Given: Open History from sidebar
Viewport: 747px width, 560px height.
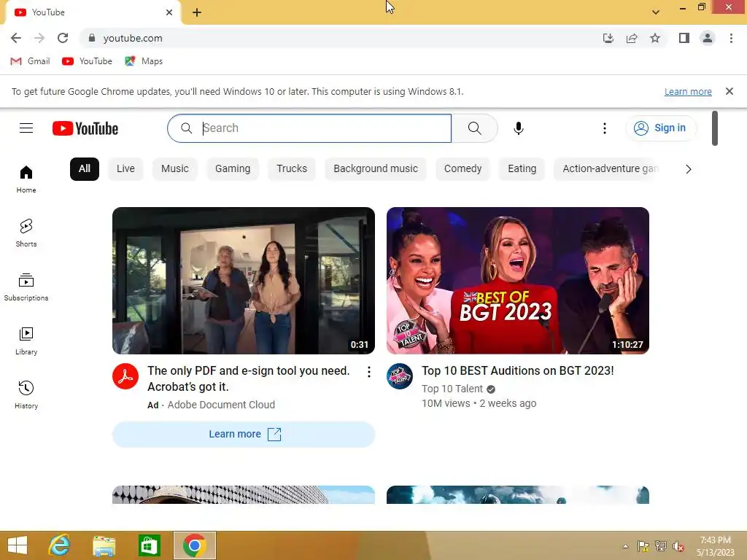Looking at the screenshot, I should (26, 394).
